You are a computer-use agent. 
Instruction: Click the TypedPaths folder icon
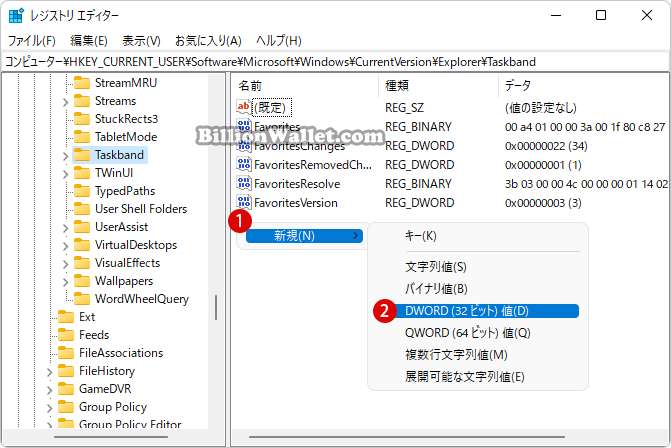pos(82,190)
